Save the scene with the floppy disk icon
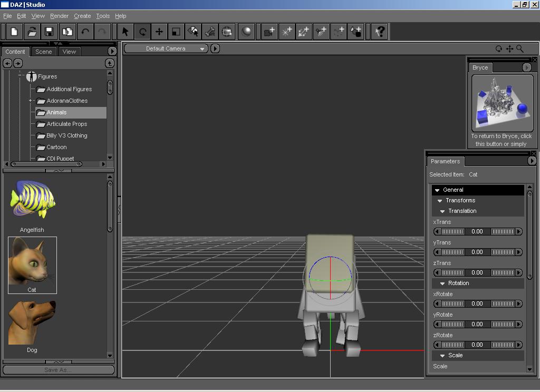540x392 pixels. (49, 32)
